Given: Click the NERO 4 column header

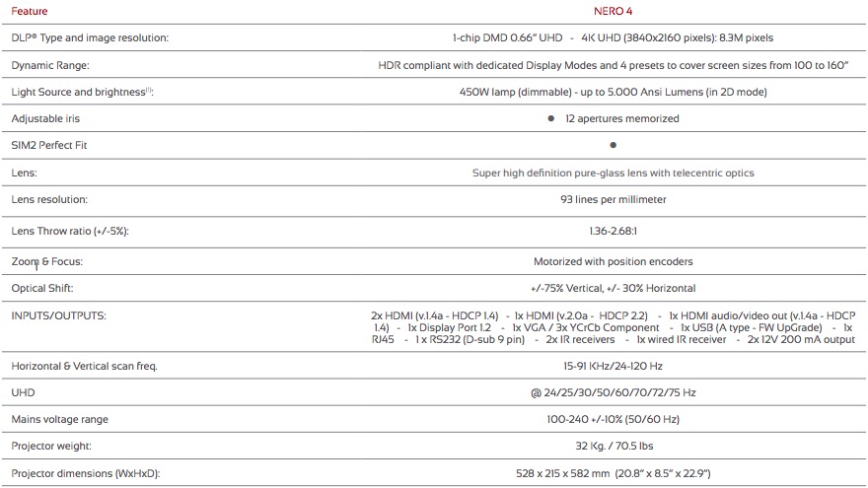Looking at the screenshot, I should 613,12.
